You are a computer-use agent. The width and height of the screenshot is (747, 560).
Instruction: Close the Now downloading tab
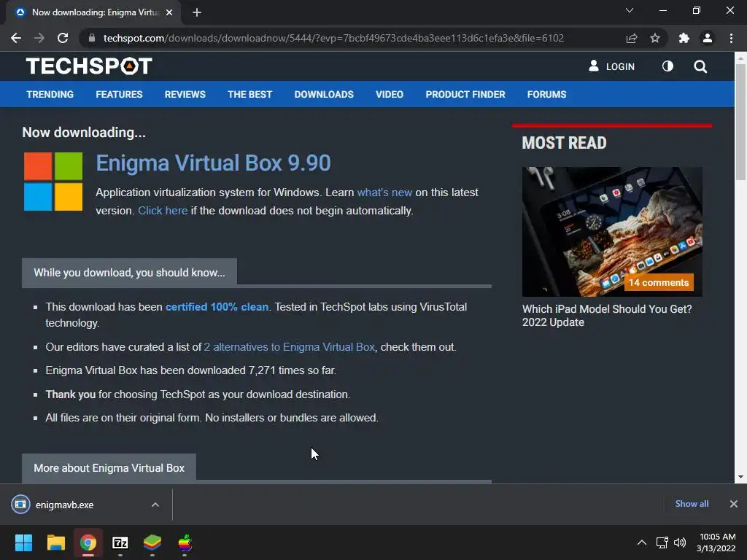coord(169,12)
